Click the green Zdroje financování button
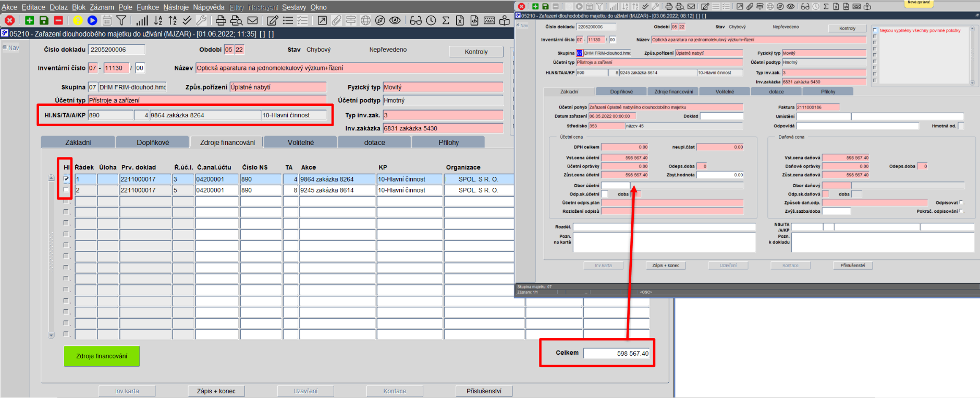Screen dimensions: 980x398 pos(102,356)
